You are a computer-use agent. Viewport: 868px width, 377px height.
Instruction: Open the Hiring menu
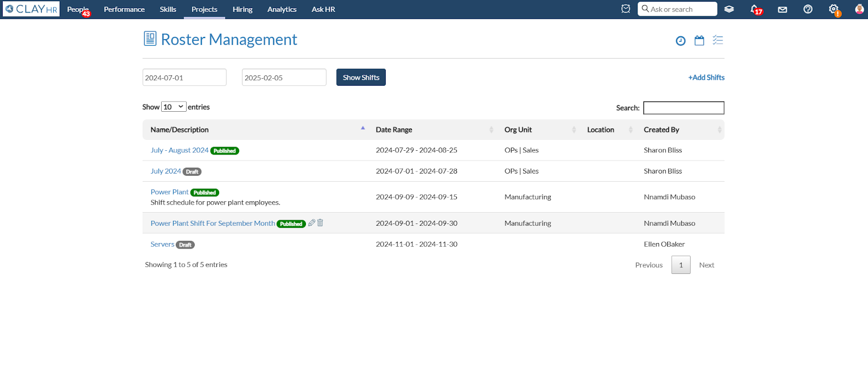(242, 9)
